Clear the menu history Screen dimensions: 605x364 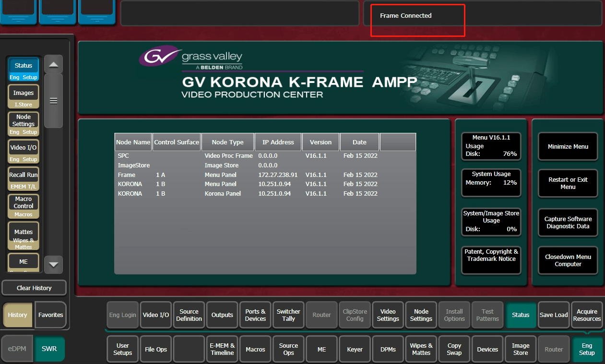[34, 288]
